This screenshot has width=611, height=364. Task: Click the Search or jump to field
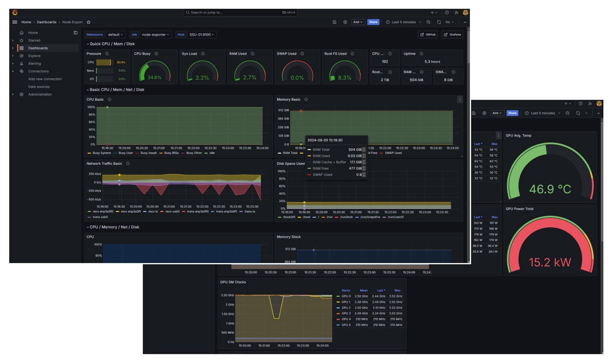[x=241, y=12]
